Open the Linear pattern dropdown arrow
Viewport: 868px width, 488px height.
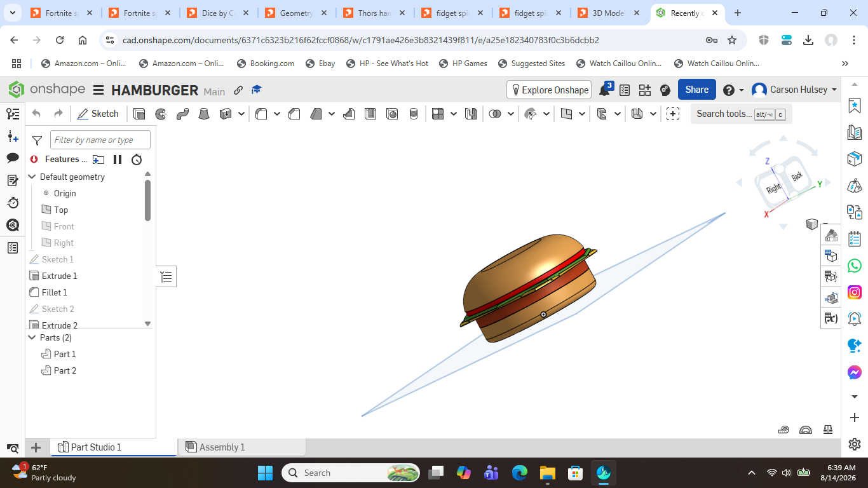454,114
